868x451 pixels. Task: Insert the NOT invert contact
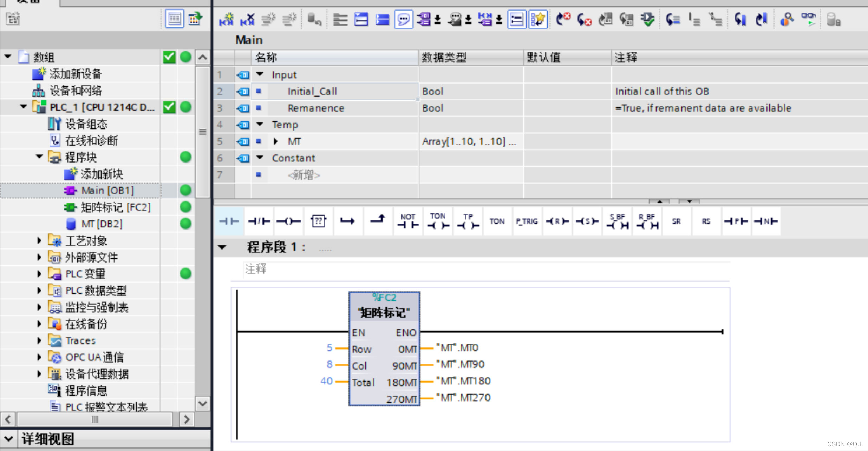(x=407, y=221)
